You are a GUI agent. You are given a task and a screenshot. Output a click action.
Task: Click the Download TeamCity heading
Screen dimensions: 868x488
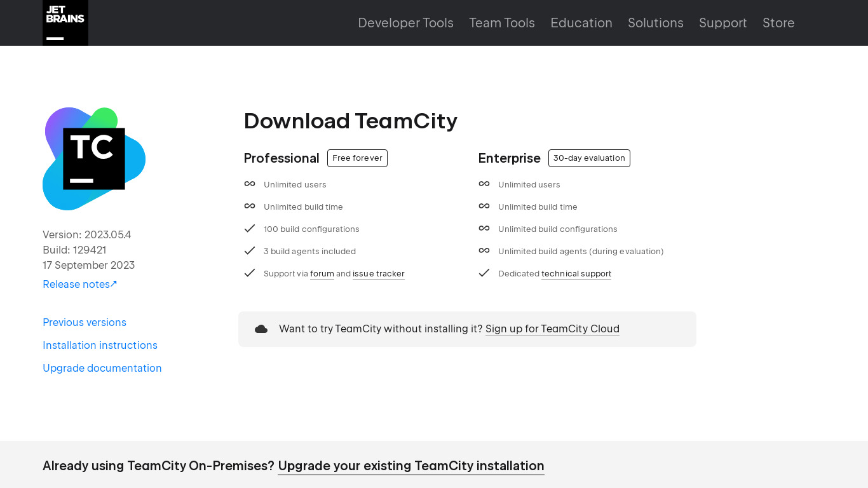(351, 121)
